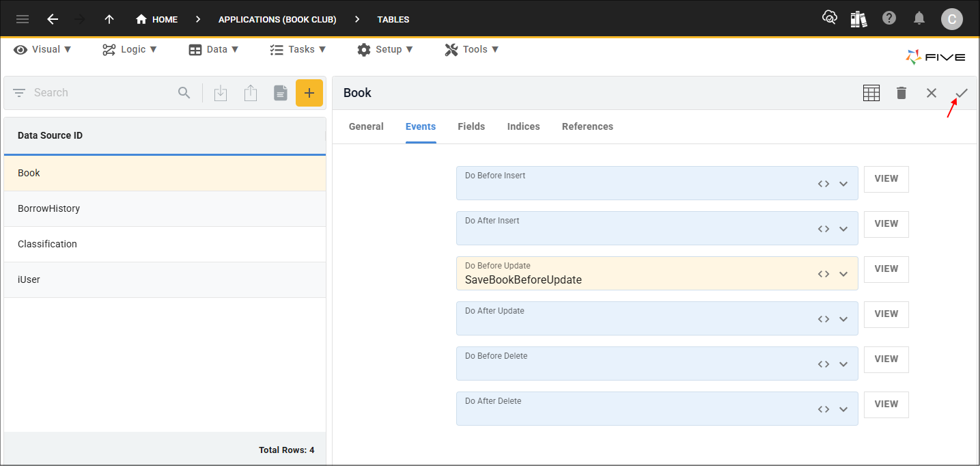The image size is (980, 466).
Task: Go back with the left arrow
Action: pyautogui.click(x=53, y=19)
